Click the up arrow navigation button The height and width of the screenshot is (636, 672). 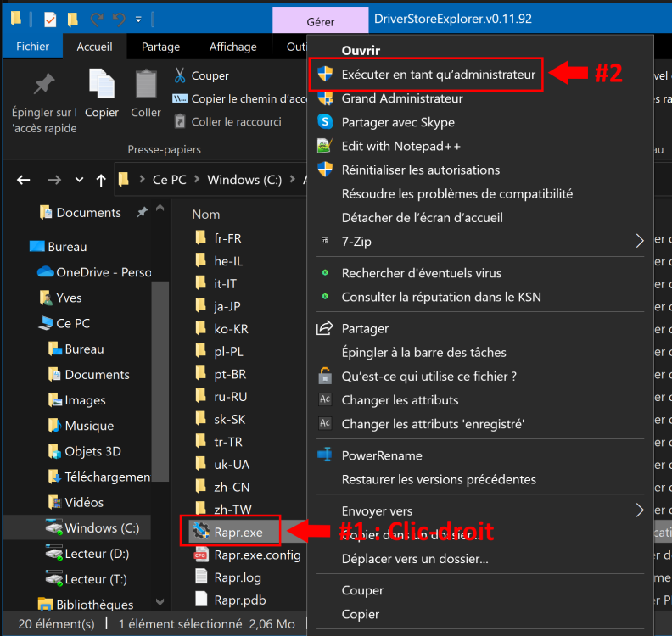(101, 180)
